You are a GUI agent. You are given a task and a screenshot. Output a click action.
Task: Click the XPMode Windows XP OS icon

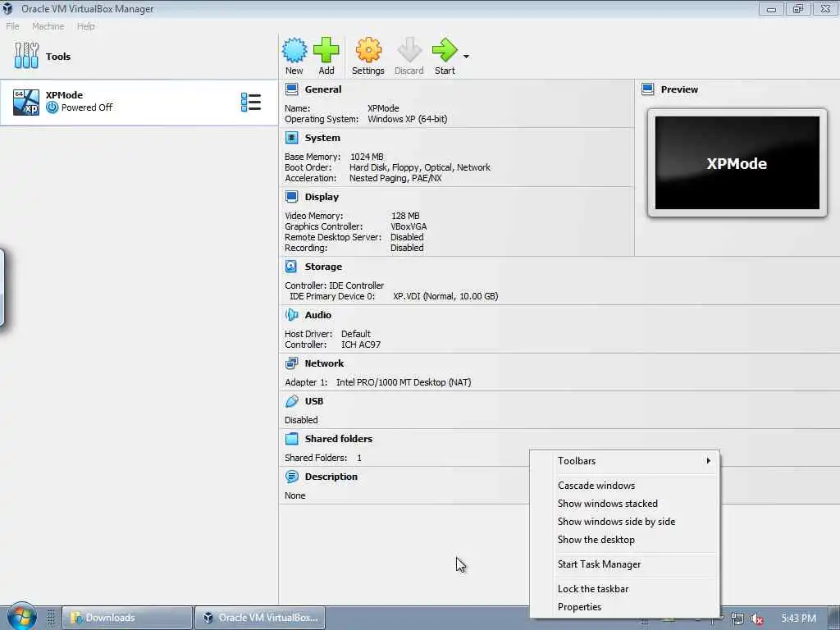[x=26, y=103]
